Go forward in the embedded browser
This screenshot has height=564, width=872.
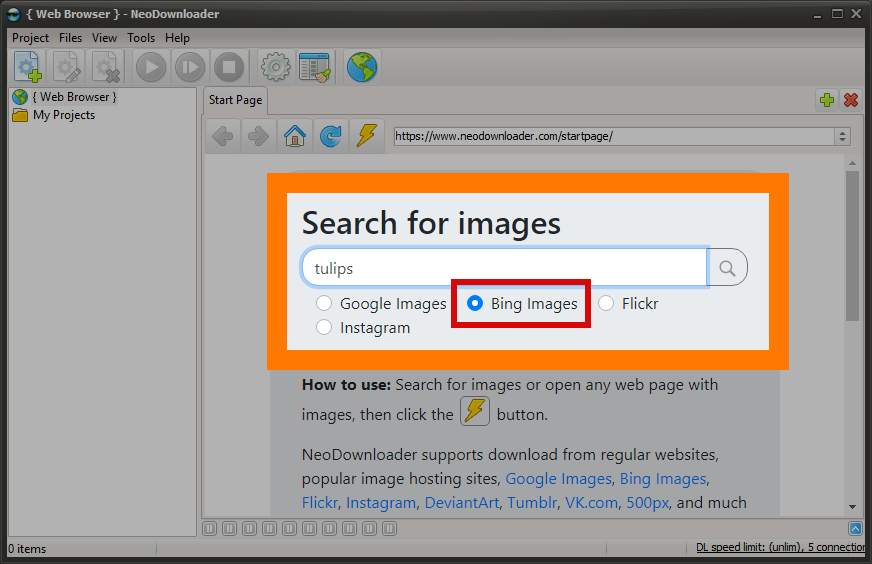(259, 136)
